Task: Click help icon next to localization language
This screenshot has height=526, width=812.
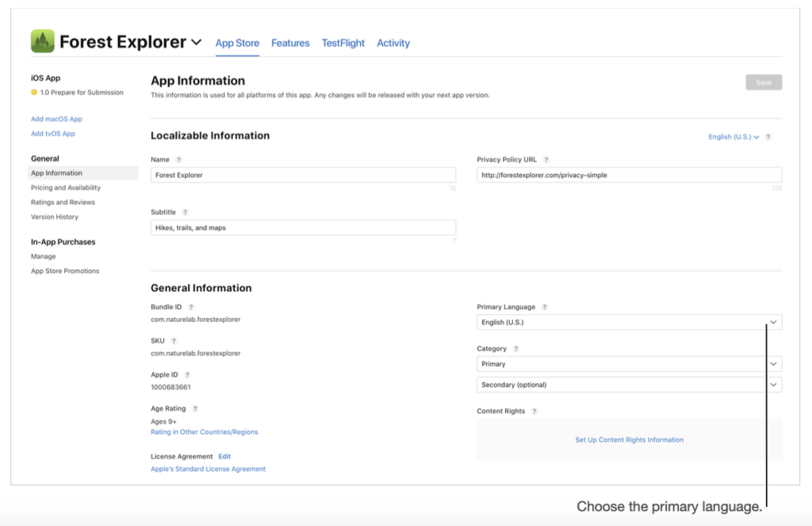Action: tap(768, 136)
